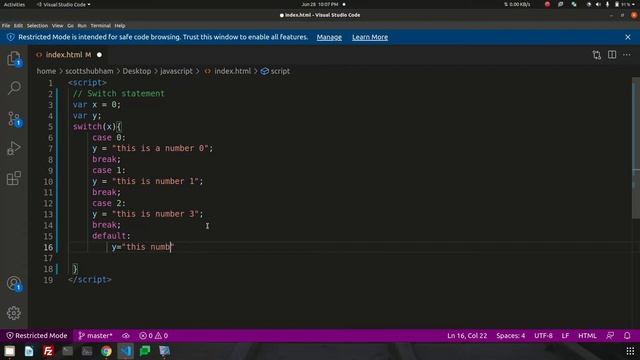The width and height of the screenshot is (640, 360).
Task: Click the Spaces: 4 indentation setting
Action: (x=511, y=336)
